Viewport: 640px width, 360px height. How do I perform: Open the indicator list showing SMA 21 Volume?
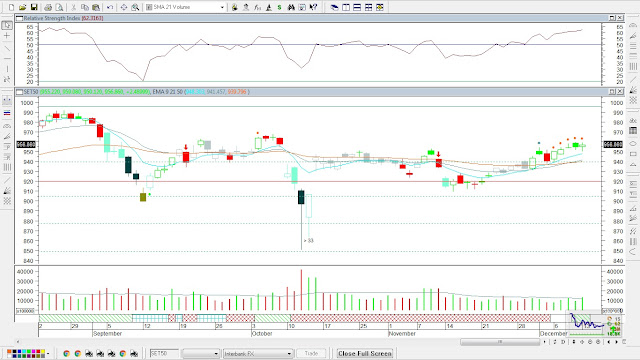(x=185, y=7)
